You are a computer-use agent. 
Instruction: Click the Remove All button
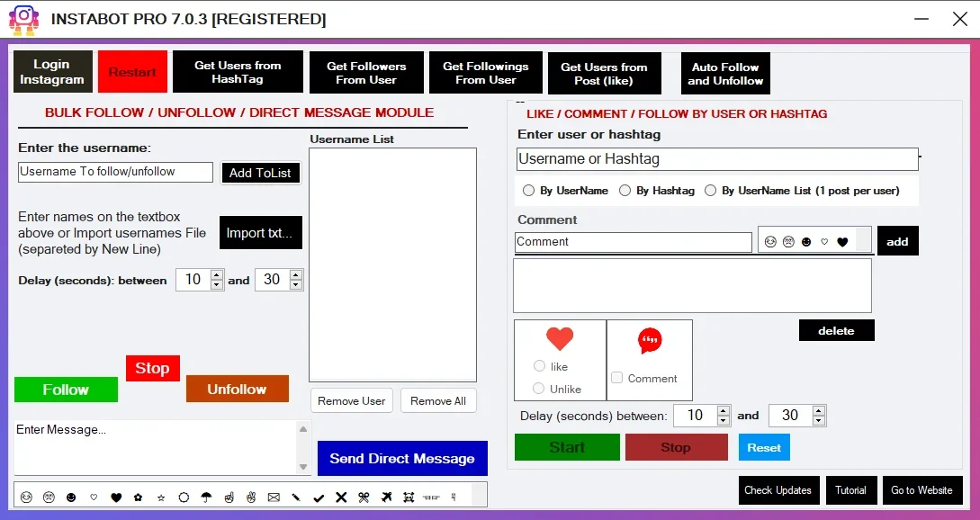(438, 400)
